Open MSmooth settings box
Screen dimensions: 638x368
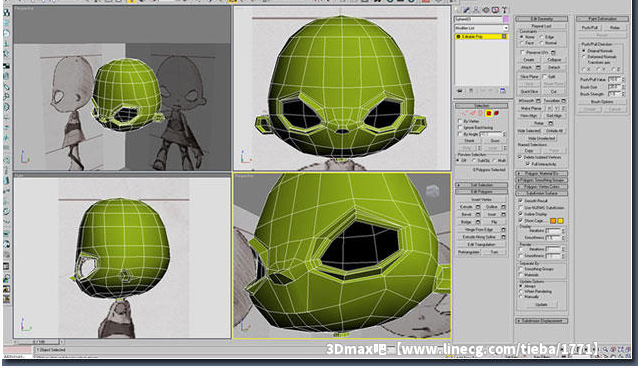[x=538, y=101]
